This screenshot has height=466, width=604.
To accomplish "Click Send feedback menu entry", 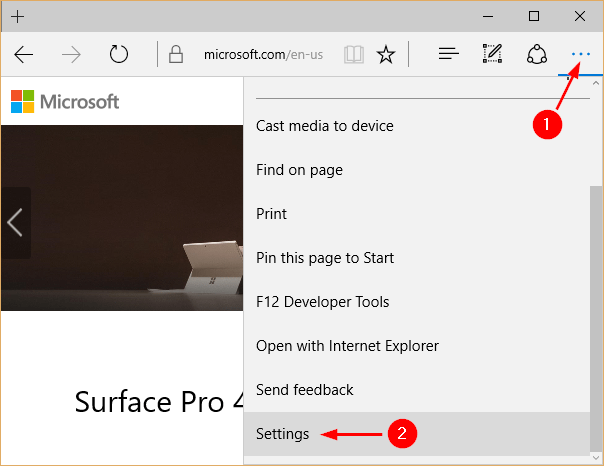I will 305,390.
